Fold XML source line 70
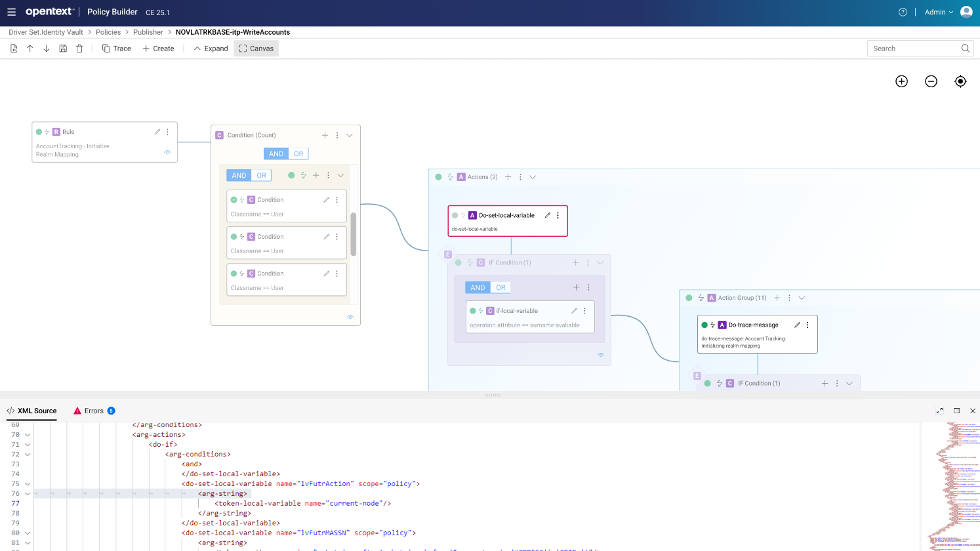980x551 pixels. [28, 434]
